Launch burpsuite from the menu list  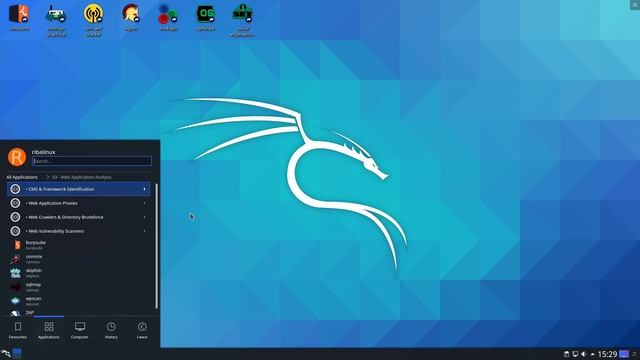78,245
